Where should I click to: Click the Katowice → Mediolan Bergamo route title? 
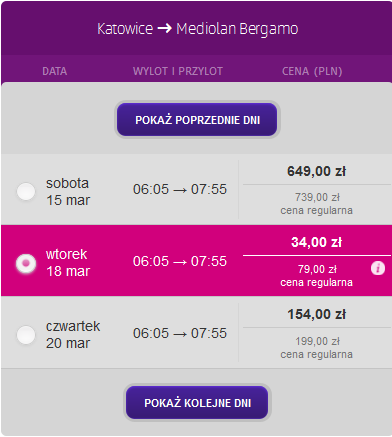click(x=197, y=29)
